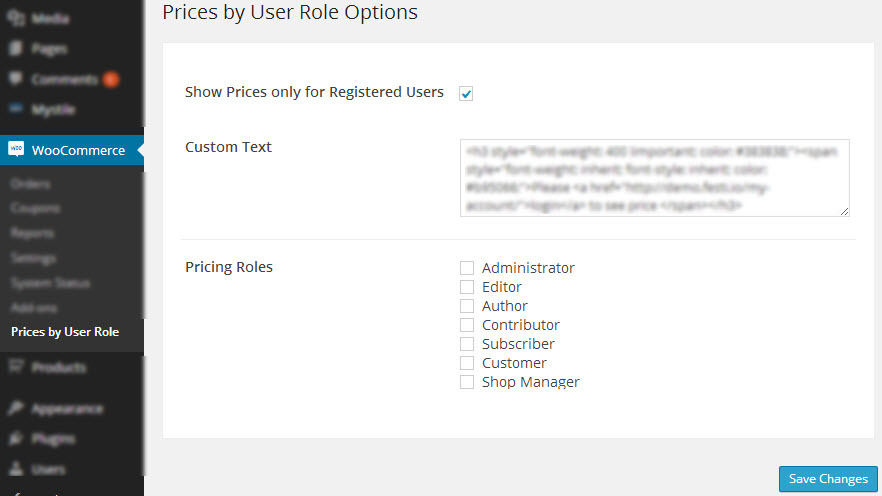Click the Products icon in sidebar
This screenshot has width=882, height=496.
(x=16, y=367)
